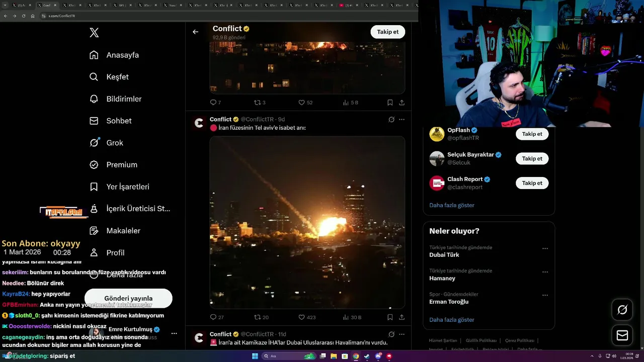Open Sohbet messages
The height and width of the screenshot is (362, 644).
119,121
